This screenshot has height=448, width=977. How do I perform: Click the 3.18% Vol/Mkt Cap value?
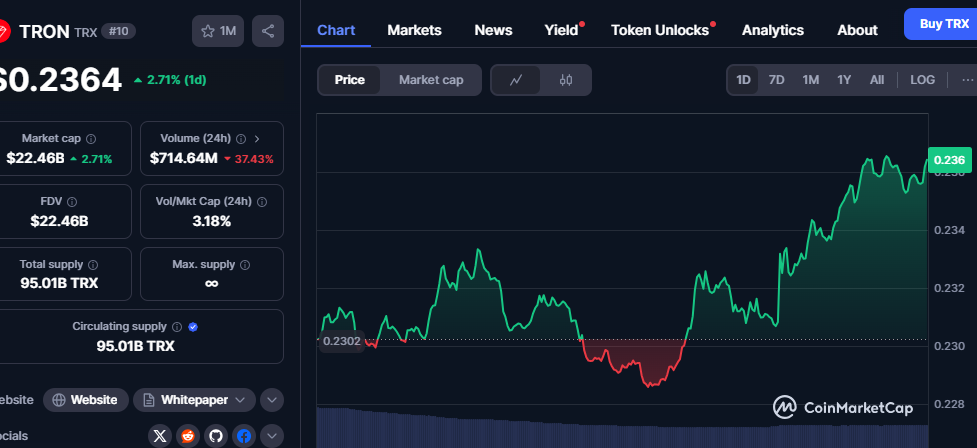click(212, 221)
